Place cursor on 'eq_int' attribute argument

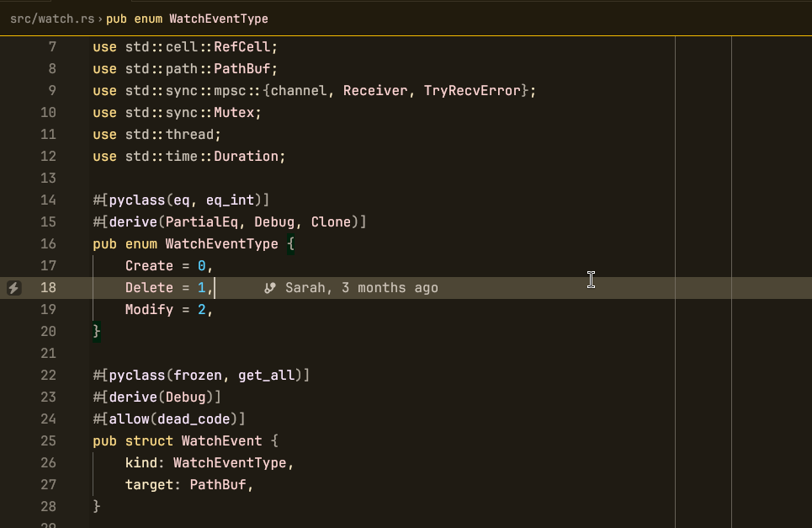click(230, 200)
